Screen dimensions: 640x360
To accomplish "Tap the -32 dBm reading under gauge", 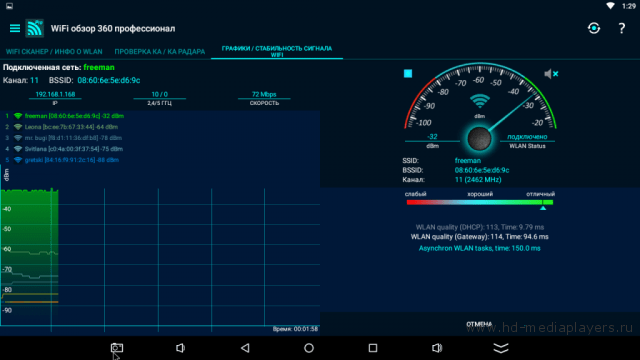I will point(432,137).
